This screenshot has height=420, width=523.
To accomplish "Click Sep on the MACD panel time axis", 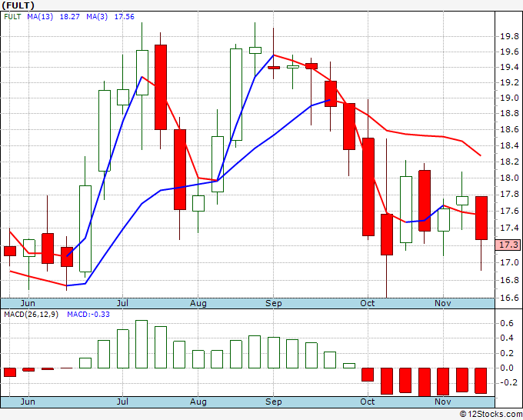I will tap(274, 402).
